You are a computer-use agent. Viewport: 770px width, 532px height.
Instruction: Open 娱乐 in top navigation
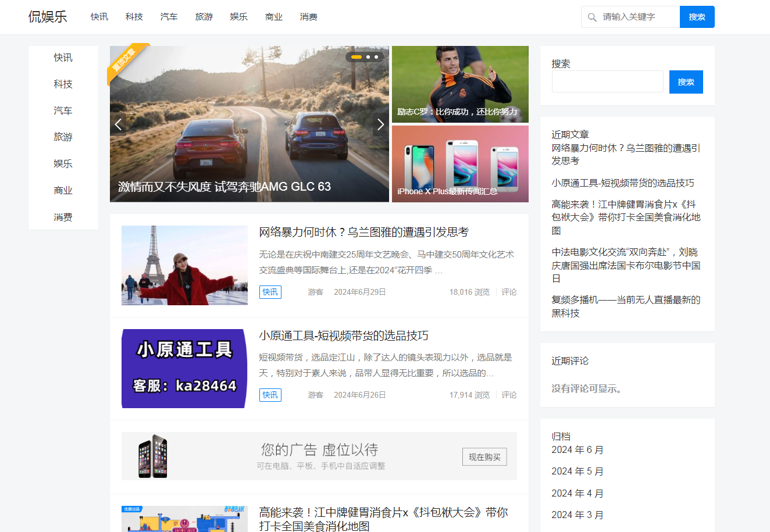tap(239, 17)
